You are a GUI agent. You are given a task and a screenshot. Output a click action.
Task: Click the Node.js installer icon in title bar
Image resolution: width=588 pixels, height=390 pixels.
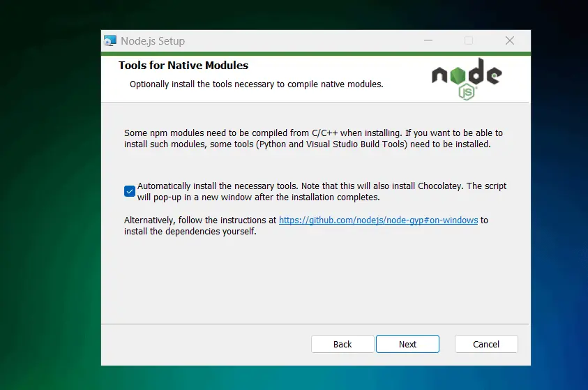(x=110, y=40)
